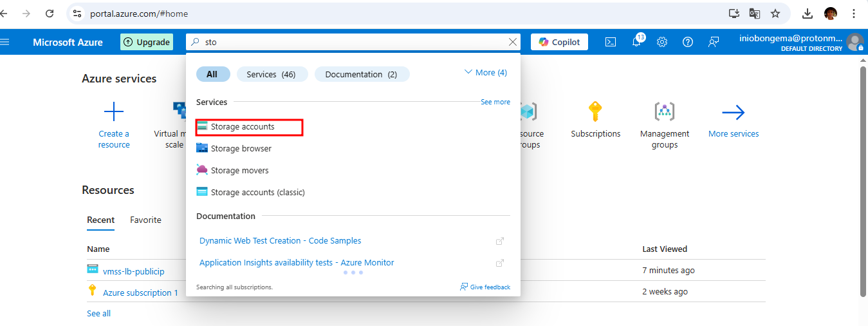868x326 pixels.
Task: Click the Chrome profile avatar
Action: click(831, 14)
